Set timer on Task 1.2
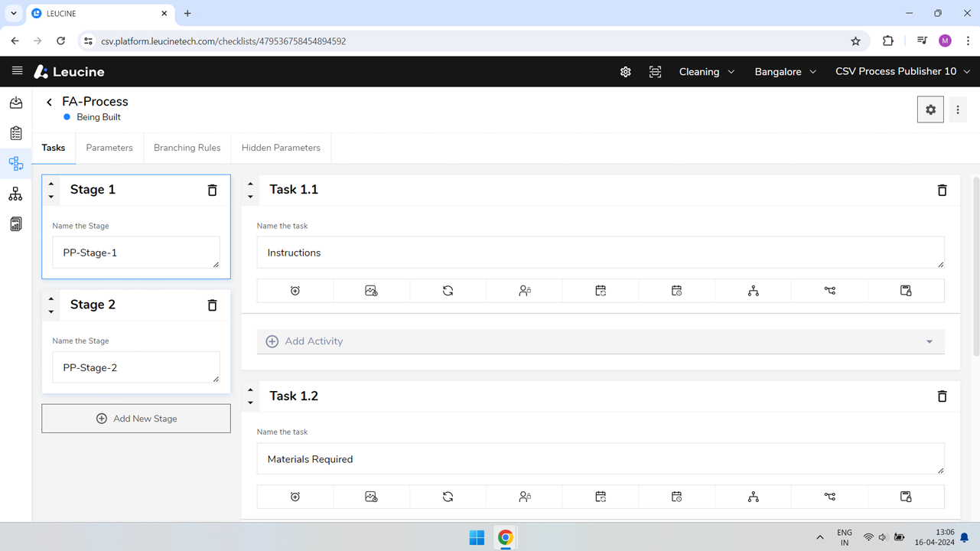The image size is (980, 551). 295,497
